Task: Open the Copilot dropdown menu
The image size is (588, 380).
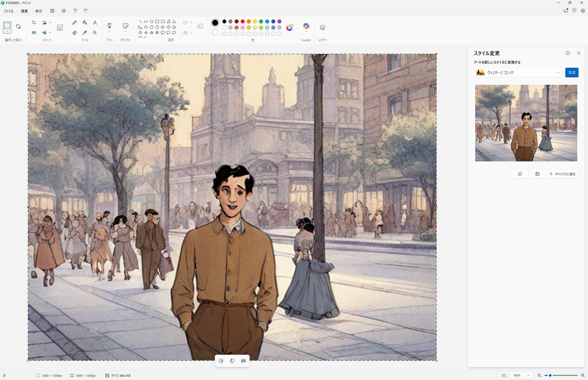Action: click(x=306, y=32)
